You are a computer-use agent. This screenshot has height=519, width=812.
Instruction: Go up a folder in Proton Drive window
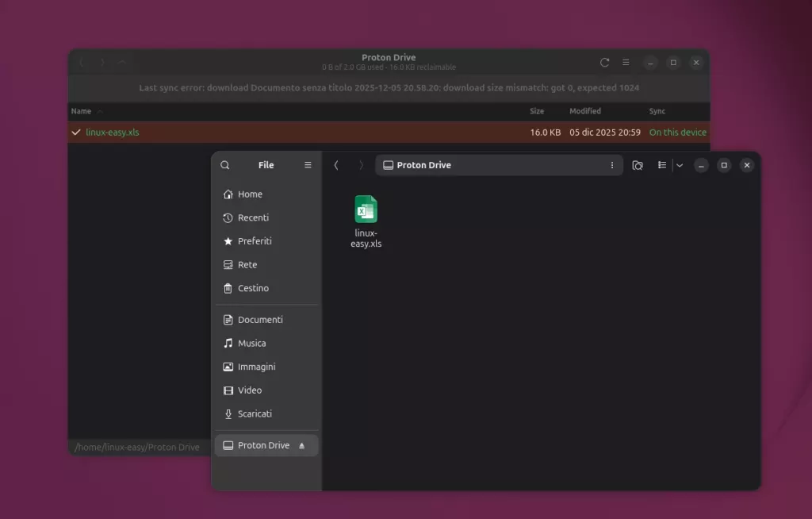[122, 62]
